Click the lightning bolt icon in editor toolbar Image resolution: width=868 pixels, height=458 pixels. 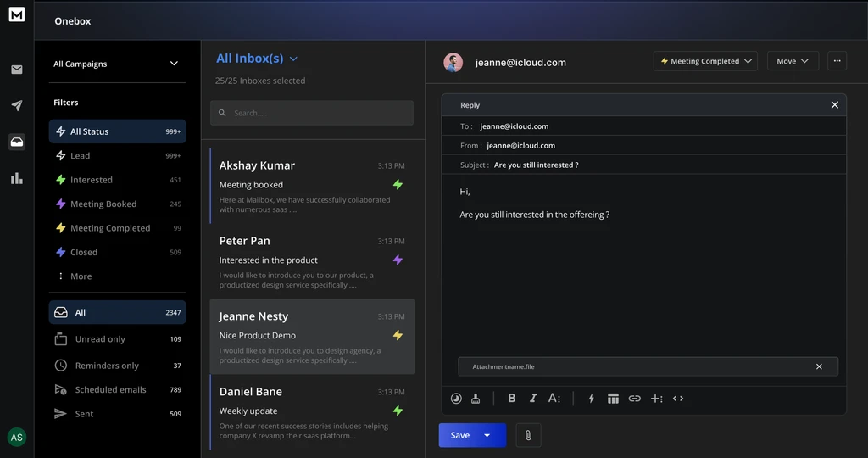[x=591, y=398]
